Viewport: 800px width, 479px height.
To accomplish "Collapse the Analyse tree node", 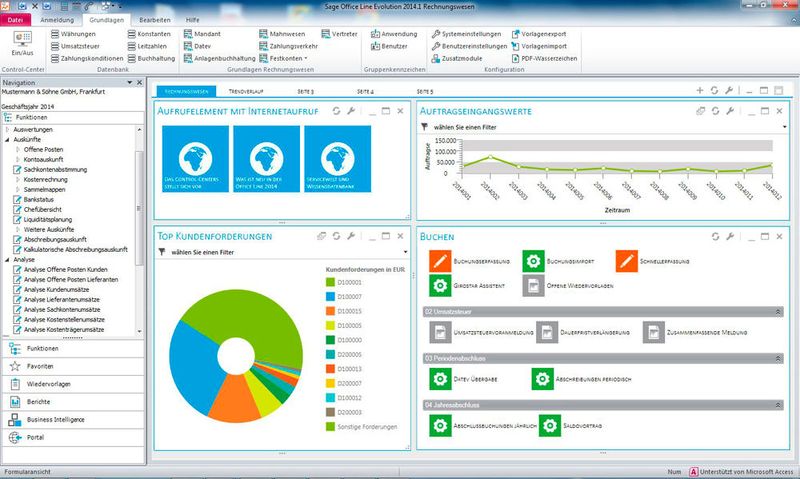I will point(7,260).
